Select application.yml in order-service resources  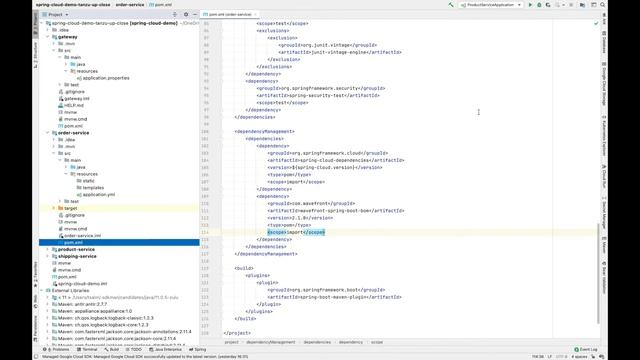[96, 195]
